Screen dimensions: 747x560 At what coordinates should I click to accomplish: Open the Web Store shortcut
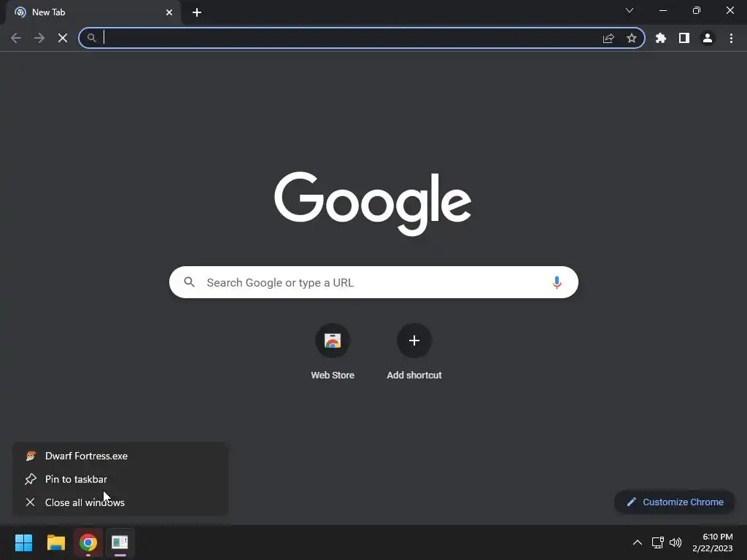pyautogui.click(x=333, y=352)
